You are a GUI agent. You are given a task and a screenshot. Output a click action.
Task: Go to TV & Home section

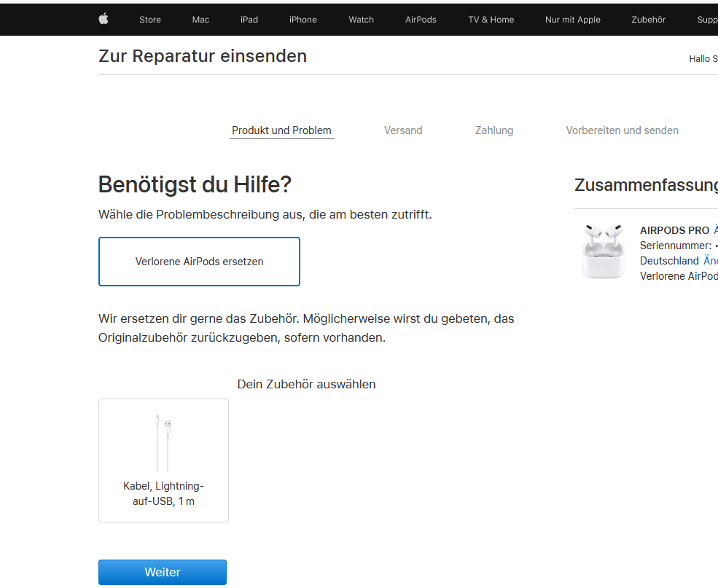[491, 20]
